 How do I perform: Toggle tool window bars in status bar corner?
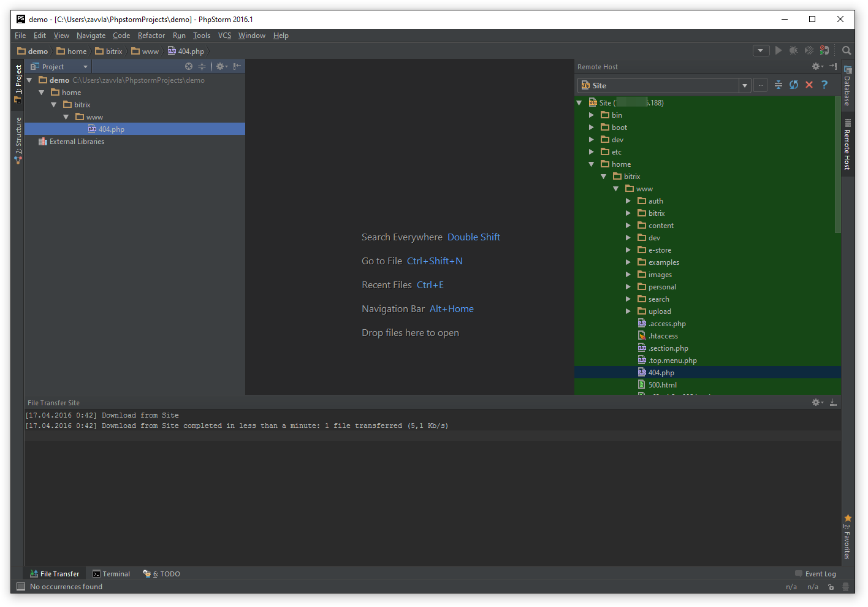coord(21,587)
